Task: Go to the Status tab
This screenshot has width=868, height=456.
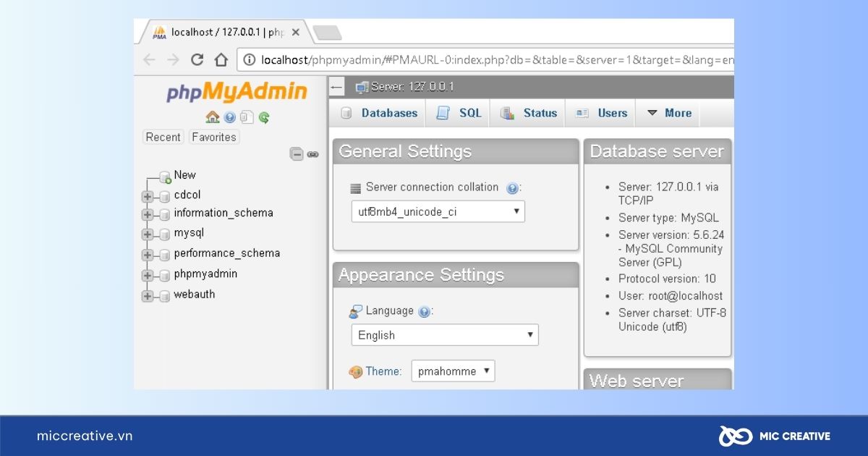Action: 529,113
